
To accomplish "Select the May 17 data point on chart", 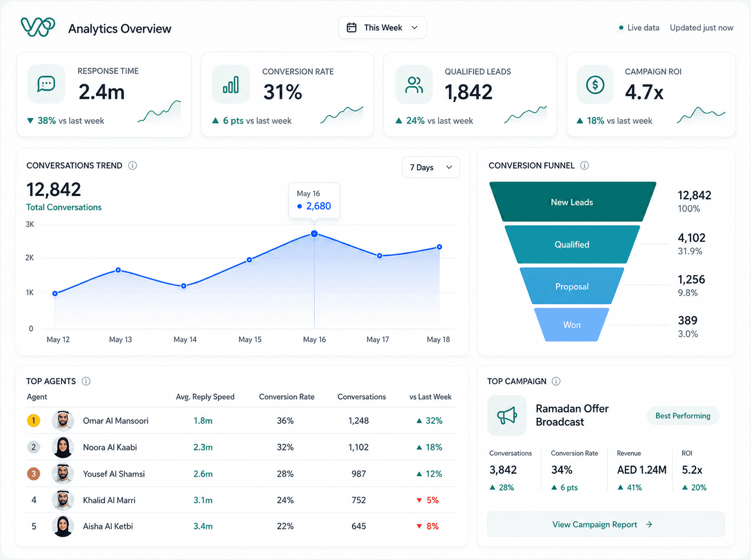I will (x=380, y=255).
